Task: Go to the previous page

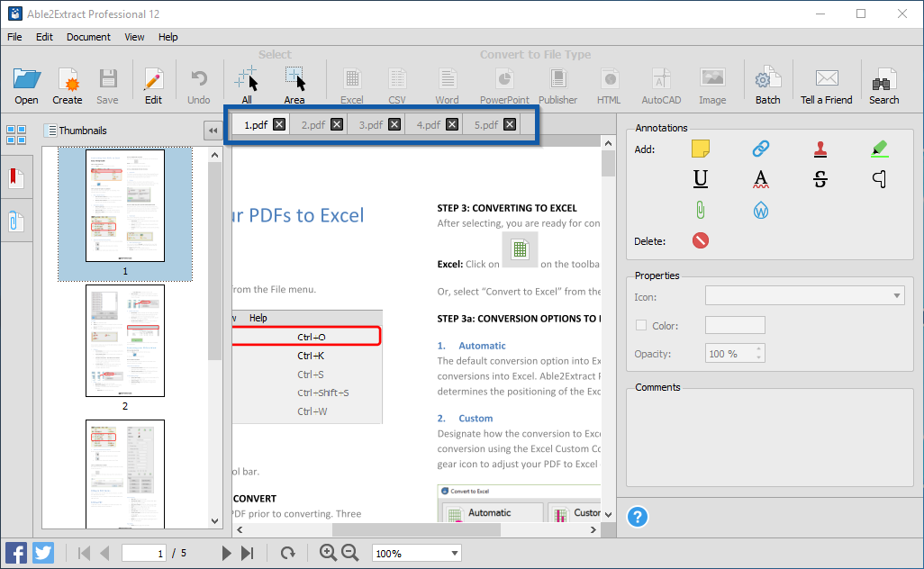Action: [104, 553]
